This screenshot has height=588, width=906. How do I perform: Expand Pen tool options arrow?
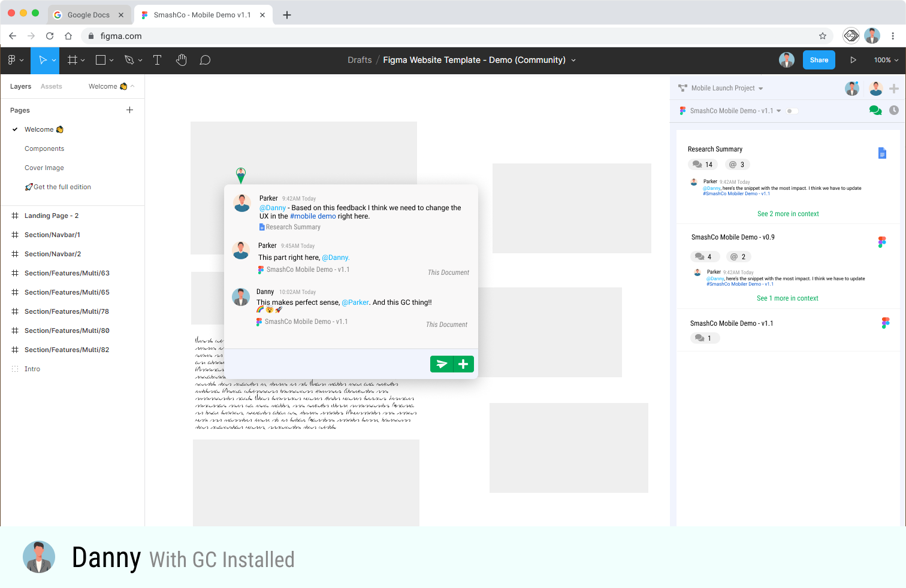(140, 60)
